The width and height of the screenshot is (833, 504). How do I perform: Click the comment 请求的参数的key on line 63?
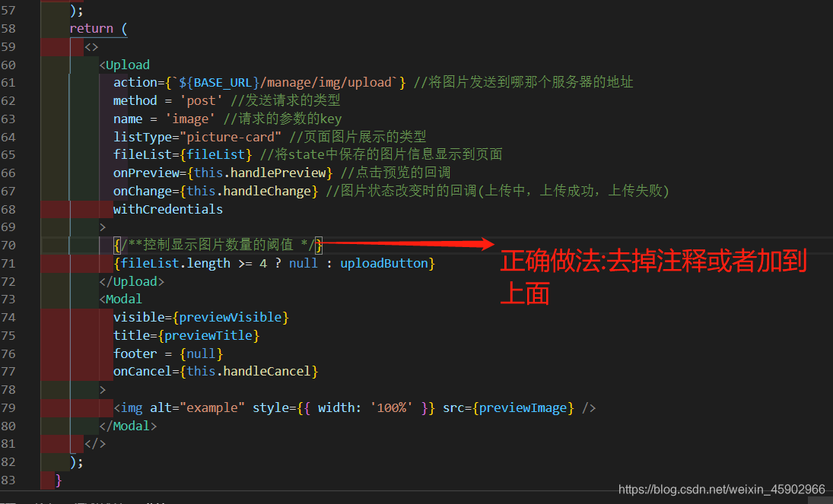pyautogui.click(x=282, y=119)
